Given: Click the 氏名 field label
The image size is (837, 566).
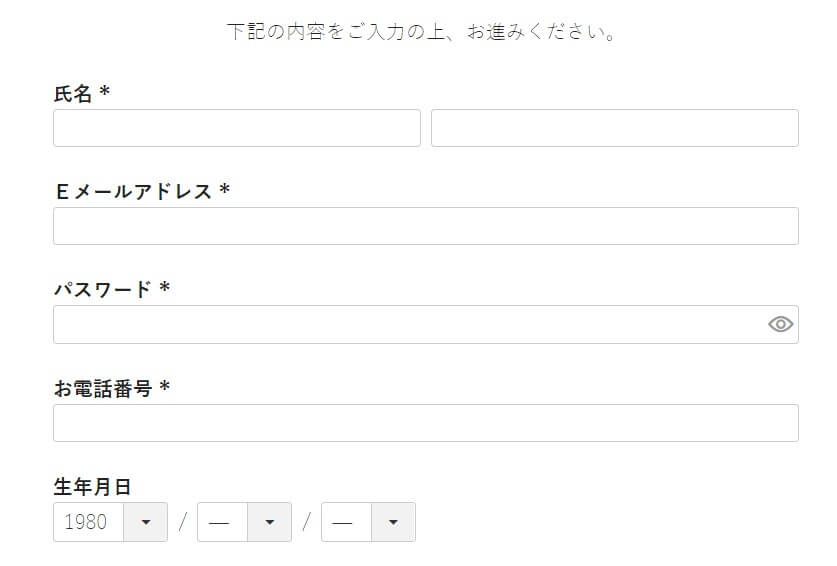Looking at the screenshot, I should [73, 93].
